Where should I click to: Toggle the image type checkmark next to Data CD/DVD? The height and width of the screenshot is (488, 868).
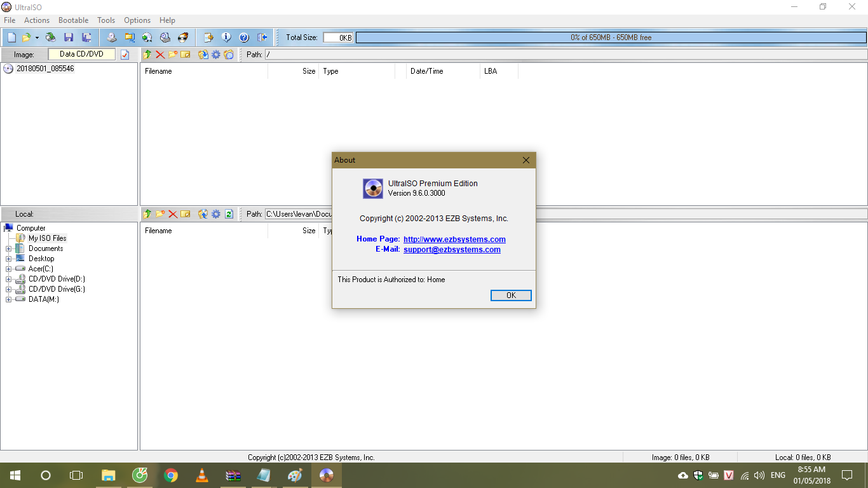pyautogui.click(x=125, y=55)
